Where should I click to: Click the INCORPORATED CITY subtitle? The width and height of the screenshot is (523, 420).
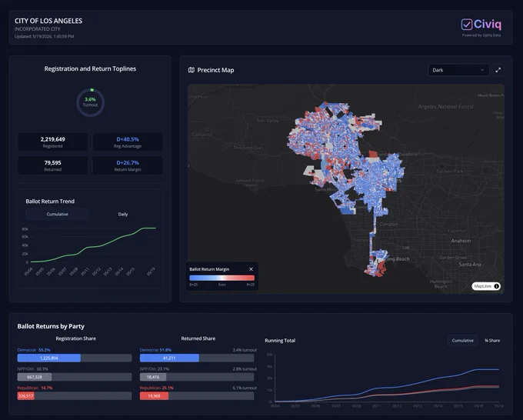click(38, 29)
